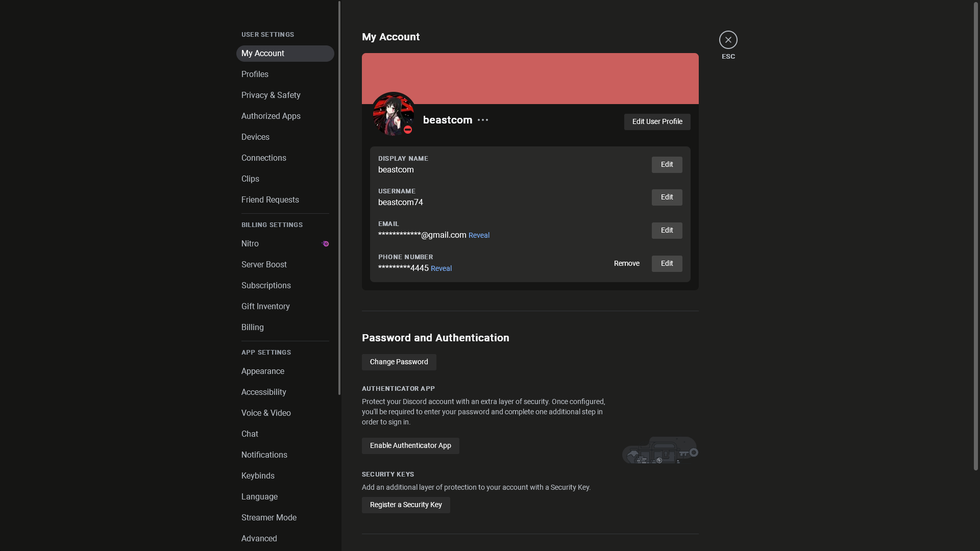Register a Security Key

pos(406,505)
